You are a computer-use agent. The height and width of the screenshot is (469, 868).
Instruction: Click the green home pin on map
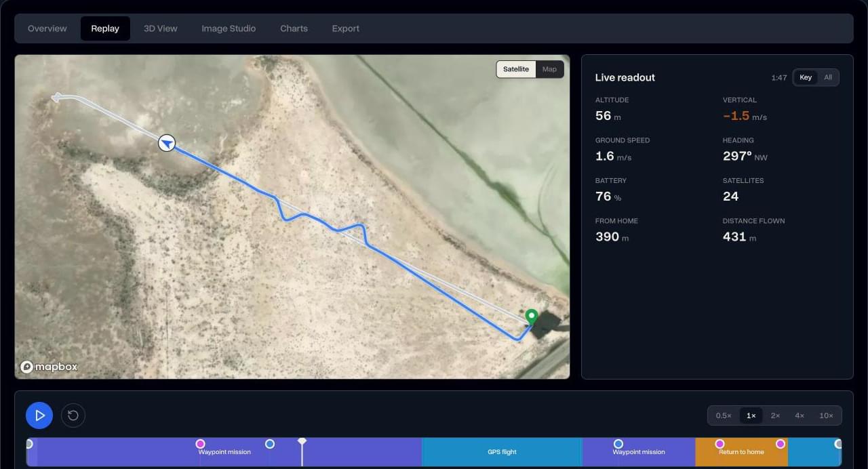click(532, 317)
